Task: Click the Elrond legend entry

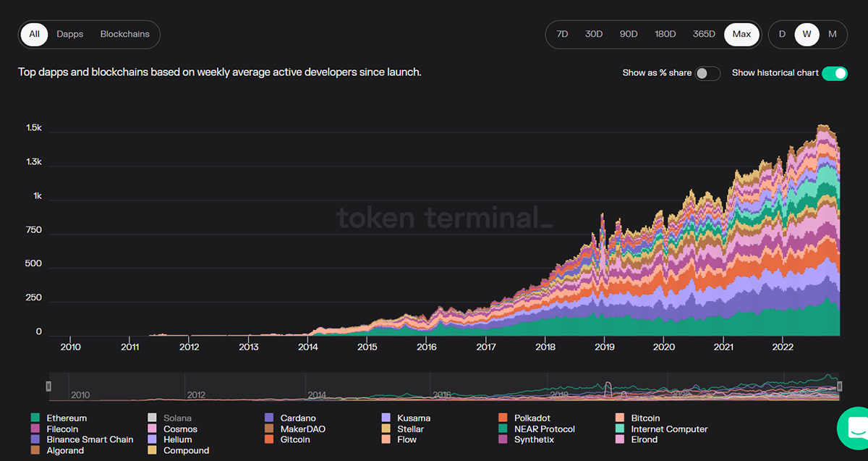Action: [x=637, y=439]
